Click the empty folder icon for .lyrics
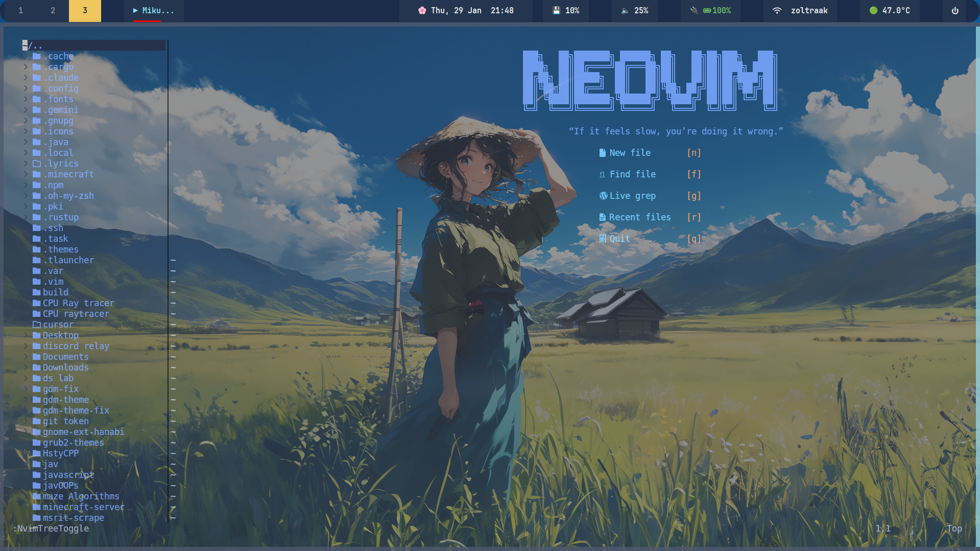Screen dimensions: 980x551 [x=37, y=164]
